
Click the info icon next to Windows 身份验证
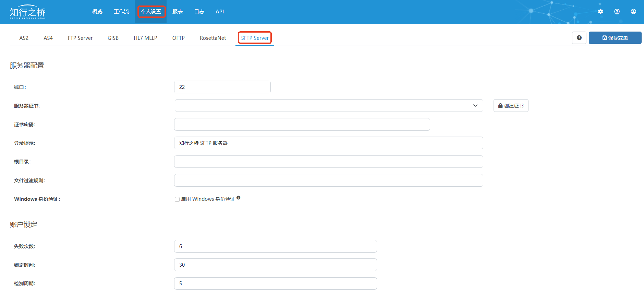[239, 198]
